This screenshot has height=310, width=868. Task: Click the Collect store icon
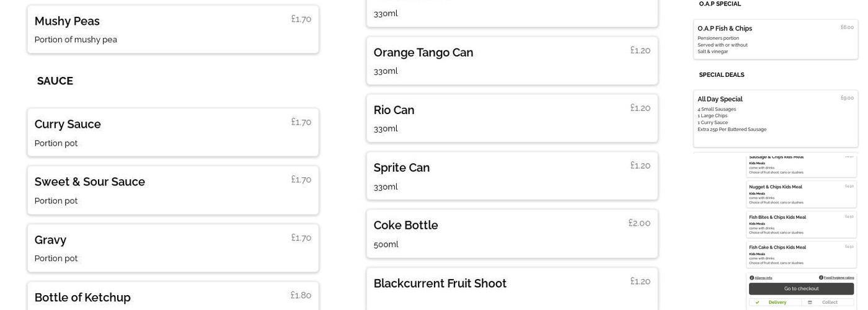pyautogui.click(x=810, y=303)
